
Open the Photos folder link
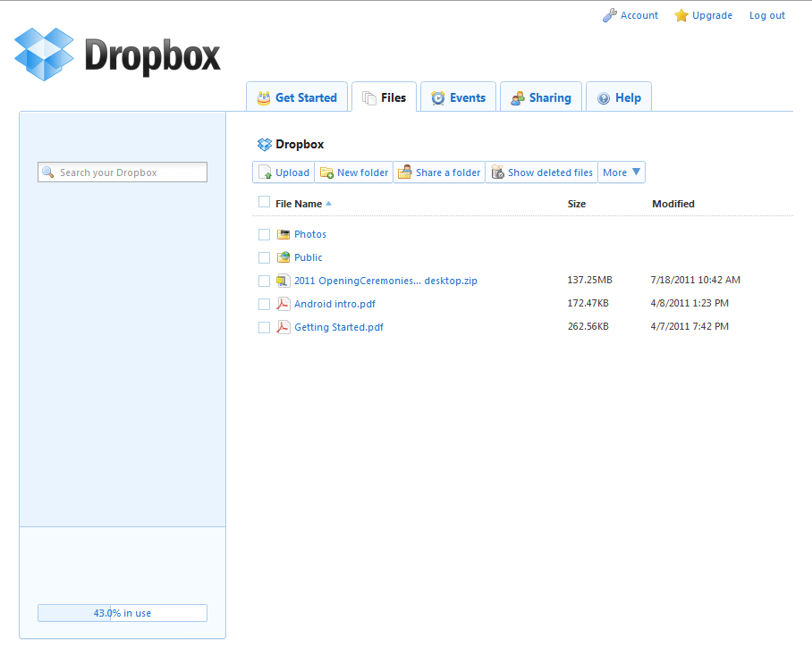310,234
